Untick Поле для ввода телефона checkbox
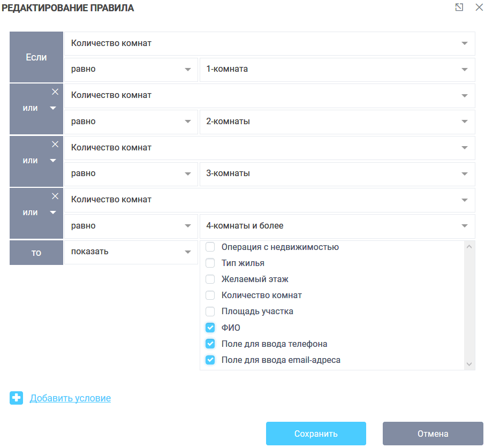This screenshot has width=485, height=448. pyautogui.click(x=210, y=344)
